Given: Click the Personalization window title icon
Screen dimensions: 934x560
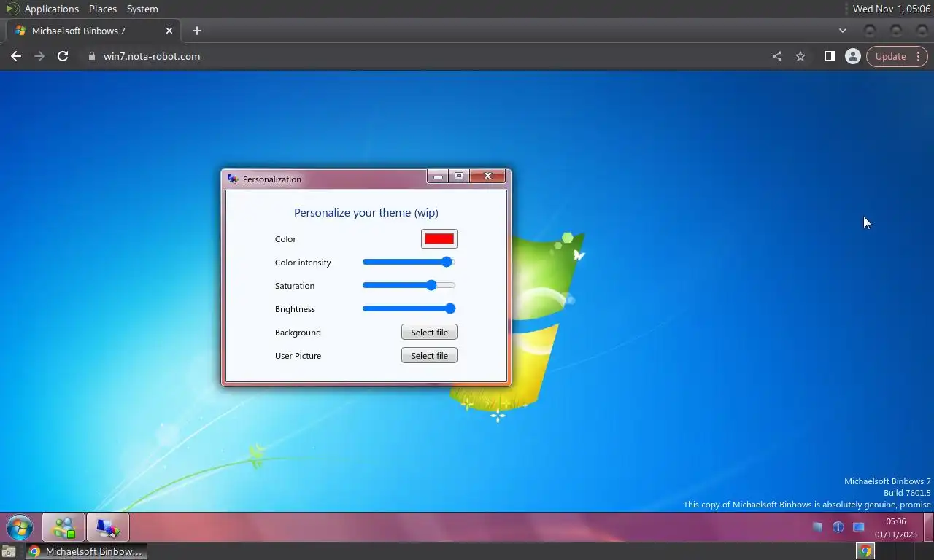Looking at the screenshot, I should pos(233,179).
